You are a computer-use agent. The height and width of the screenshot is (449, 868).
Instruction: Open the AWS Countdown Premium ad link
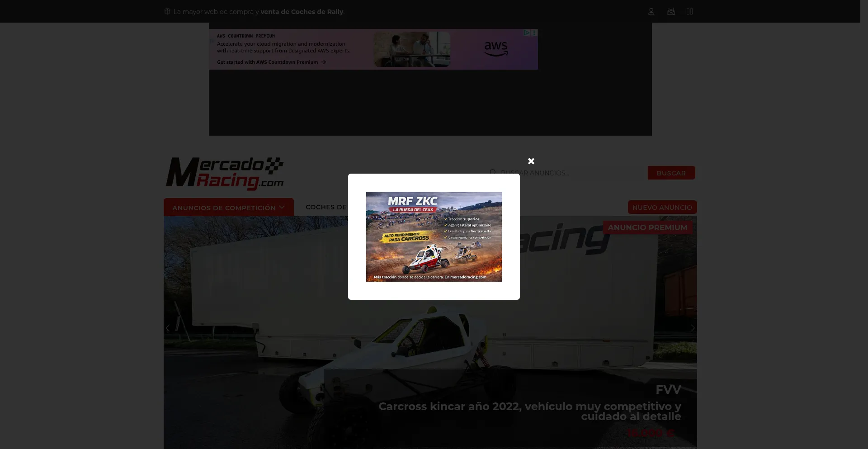[x=271, y=62]
